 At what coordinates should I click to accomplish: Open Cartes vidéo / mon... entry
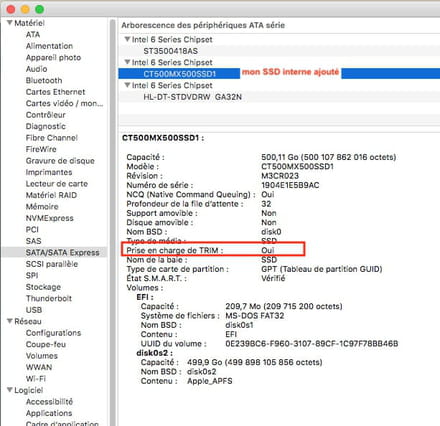coord(64,103)
